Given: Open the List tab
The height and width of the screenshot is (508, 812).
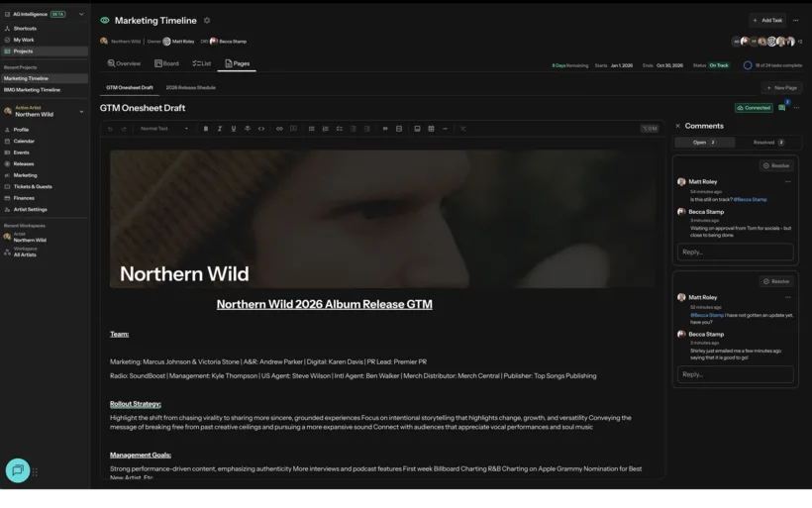Looking at the screenshot, I should coord(202,63).
